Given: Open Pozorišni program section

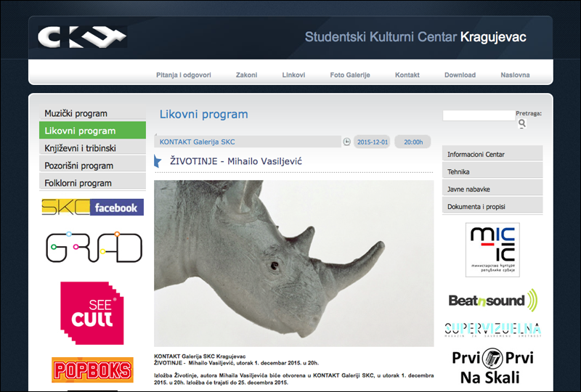Looking at the screenshot, I should [x=92, y=166].
